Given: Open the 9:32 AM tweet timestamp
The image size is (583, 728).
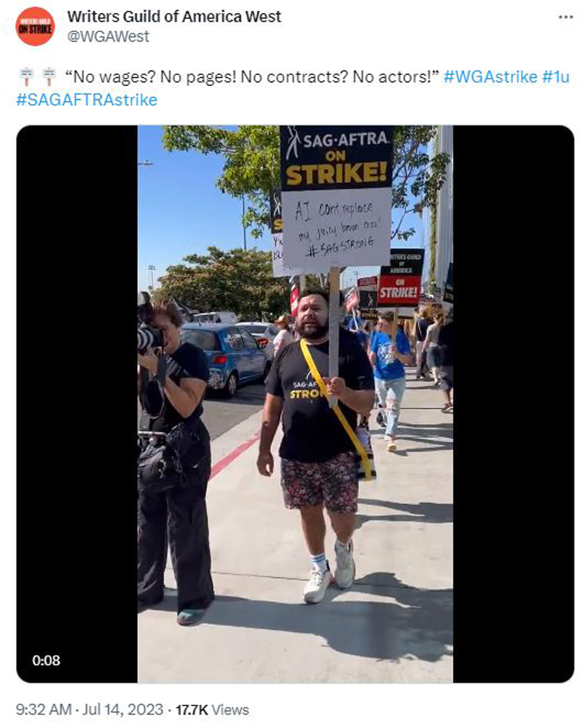Looking at the screenshot, I should click(x=44, y=710).
